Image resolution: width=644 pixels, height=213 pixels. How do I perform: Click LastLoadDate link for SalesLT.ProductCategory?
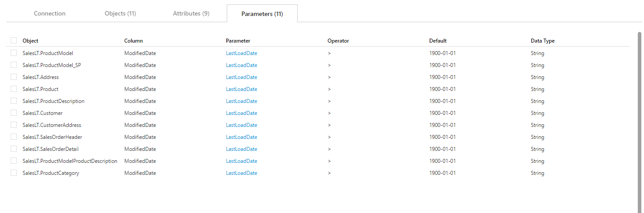241,173
